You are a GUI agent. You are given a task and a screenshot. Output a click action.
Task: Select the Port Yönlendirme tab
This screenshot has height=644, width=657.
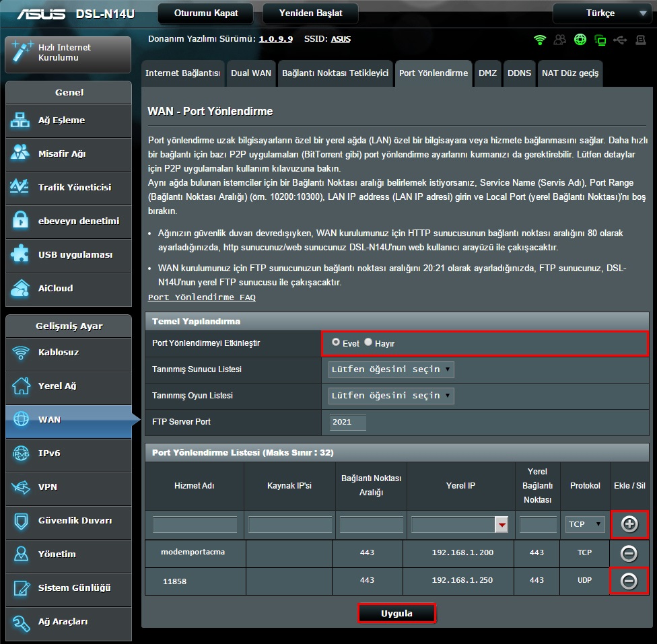coord(434,73)
